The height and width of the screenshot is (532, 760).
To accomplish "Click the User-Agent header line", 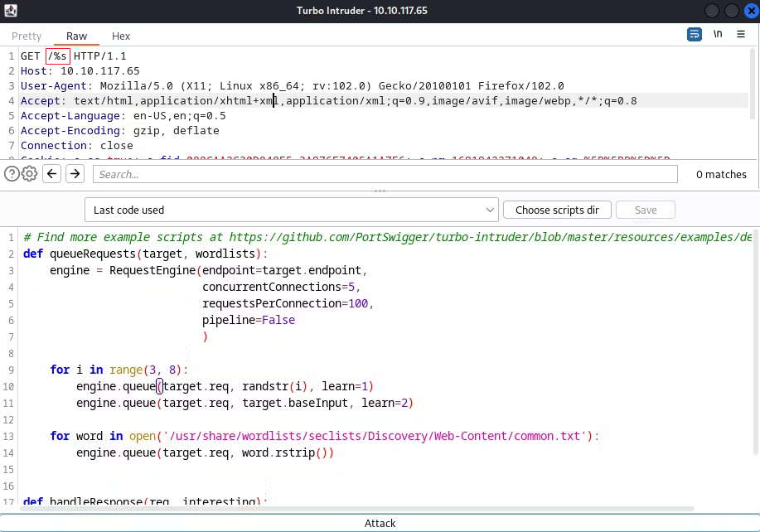I will point(293,86).
